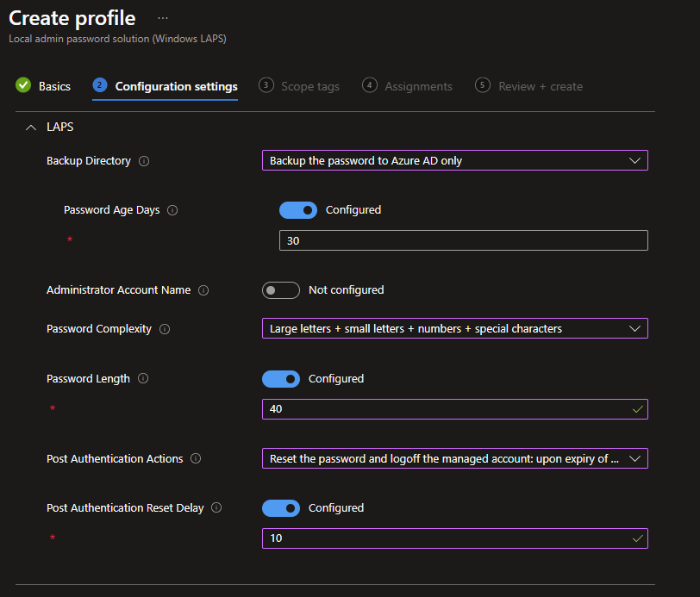The image size is (700, 597).
Task: Open the Post Authentication Actions dropdown
Action: tap(454, 459)
